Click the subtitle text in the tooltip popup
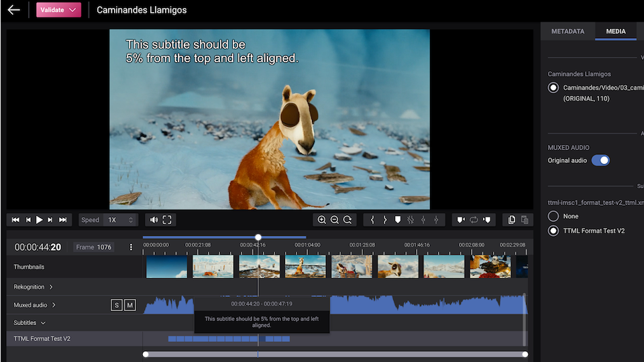644x362 pixels. tap(262, 322)
